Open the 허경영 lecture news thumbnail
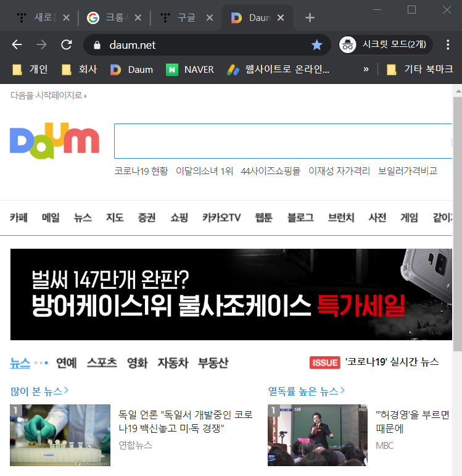Image resolution: width=462 pixels, height=476 pixels. click(x=317, y=435)
